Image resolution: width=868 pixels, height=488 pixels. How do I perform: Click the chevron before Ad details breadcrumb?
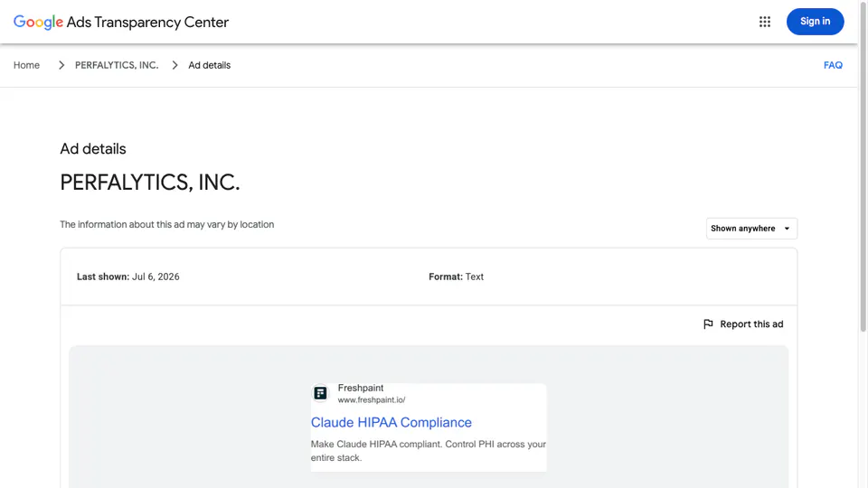pyautogui.click(x=175, y=65)
